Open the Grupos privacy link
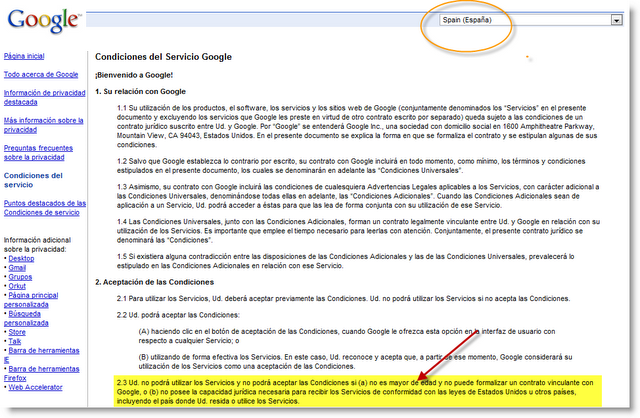The image size is (640, 418). click(20, 277)
